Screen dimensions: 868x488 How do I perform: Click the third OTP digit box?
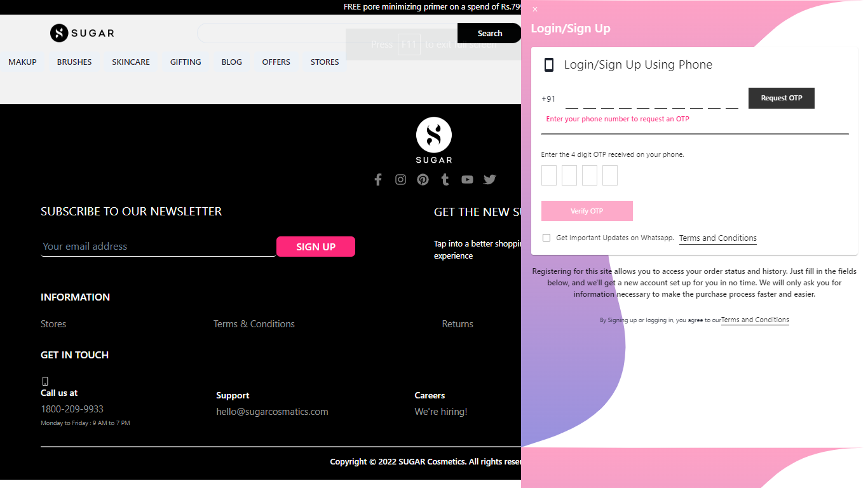(x=590, y=175)
